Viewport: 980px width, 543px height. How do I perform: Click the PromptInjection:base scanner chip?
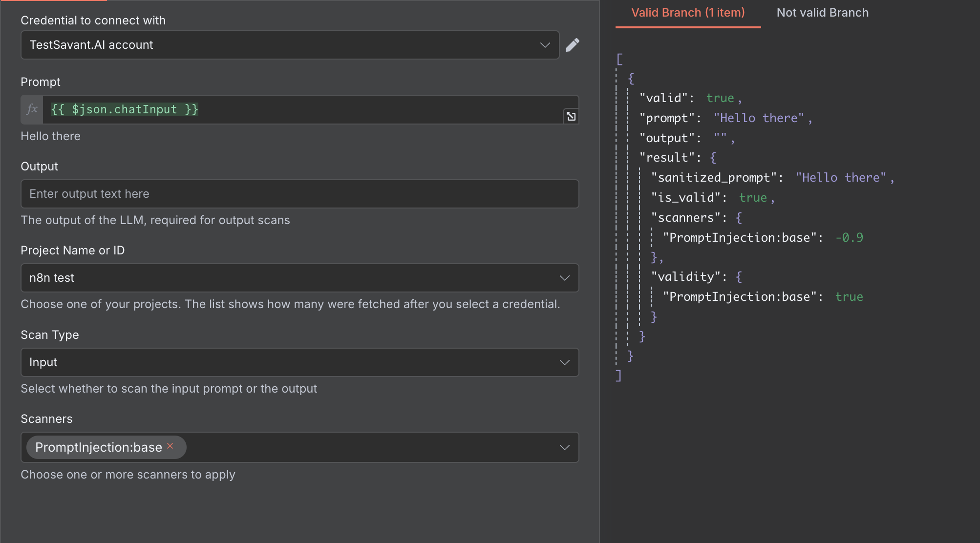point(99,447)
